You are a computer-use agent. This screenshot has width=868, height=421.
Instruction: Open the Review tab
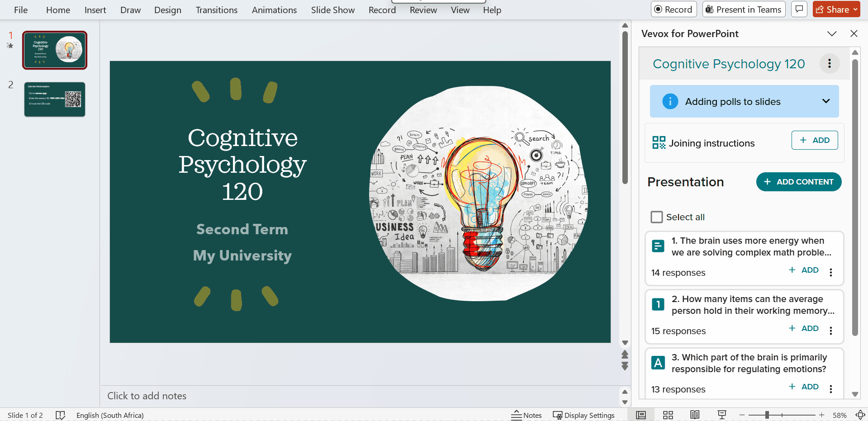tap(423, 10)
